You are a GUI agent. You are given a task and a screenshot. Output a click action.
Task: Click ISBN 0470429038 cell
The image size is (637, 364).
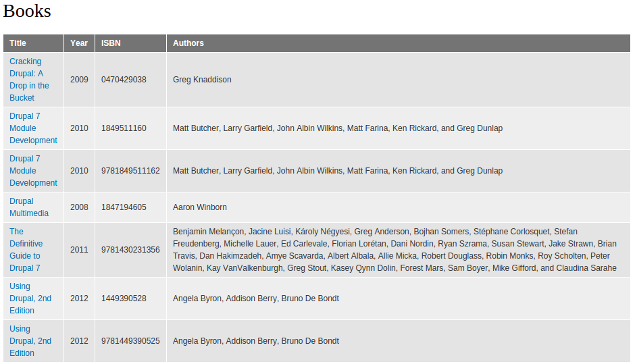coord(130,80)
